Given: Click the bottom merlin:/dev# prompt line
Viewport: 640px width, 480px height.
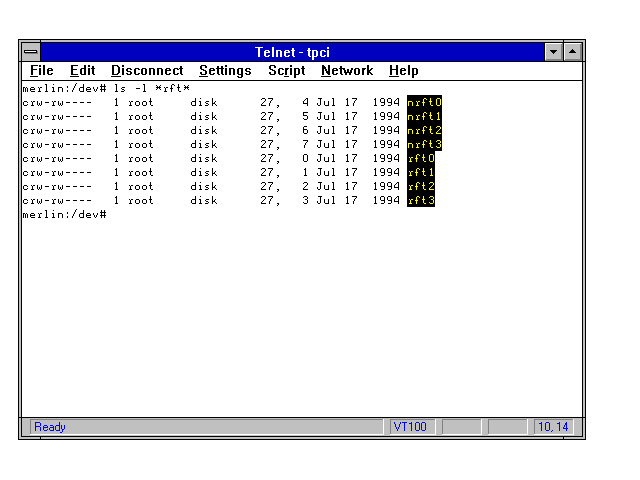Looking at the screenshot, I should point(64,214).
